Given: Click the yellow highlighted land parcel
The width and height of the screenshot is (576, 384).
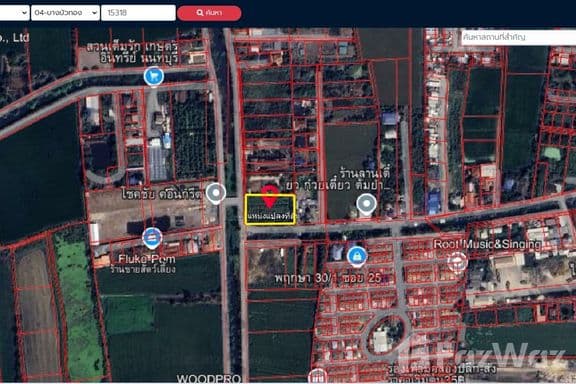Looking at the screenshot, I should coord(270,209).
